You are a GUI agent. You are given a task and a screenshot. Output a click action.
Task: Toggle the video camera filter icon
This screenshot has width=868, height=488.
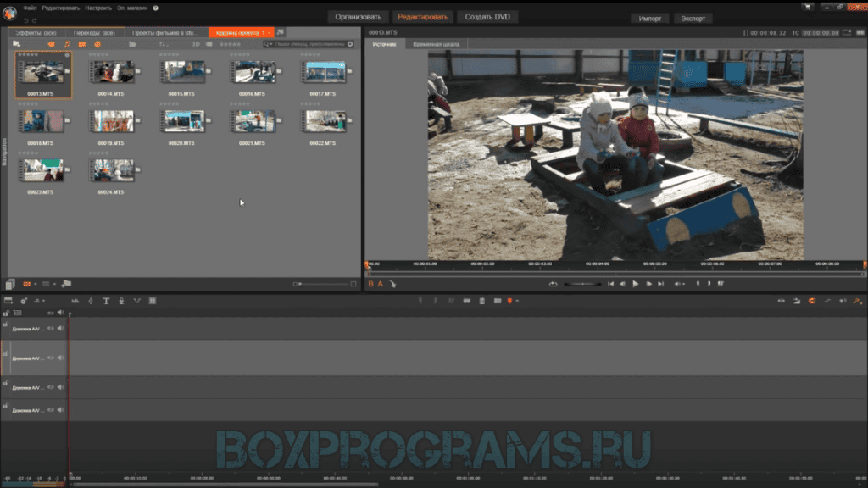point(82,44)
